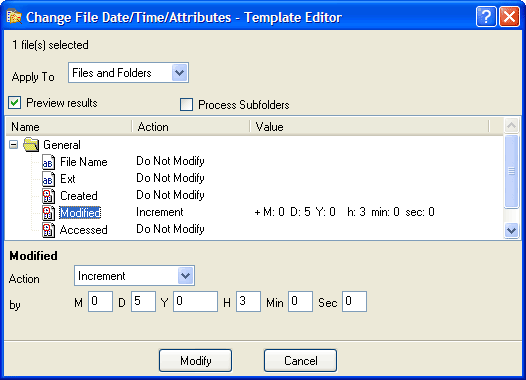Image resolution: width=526 pixels, height=380 pixels.
Task: Click the File Name row icon
Action: coord(48,162)
